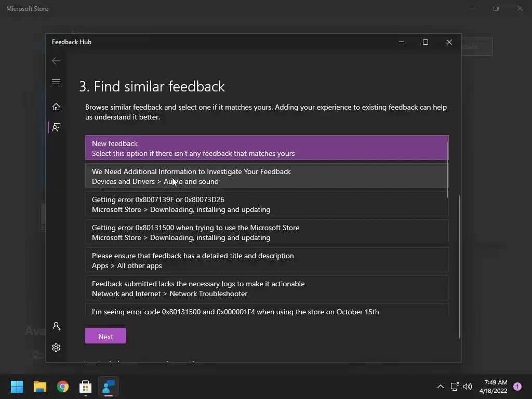The image size is (532, 399).
Task: Open File Explorer from the taskbar
Action: coord(40,387)
